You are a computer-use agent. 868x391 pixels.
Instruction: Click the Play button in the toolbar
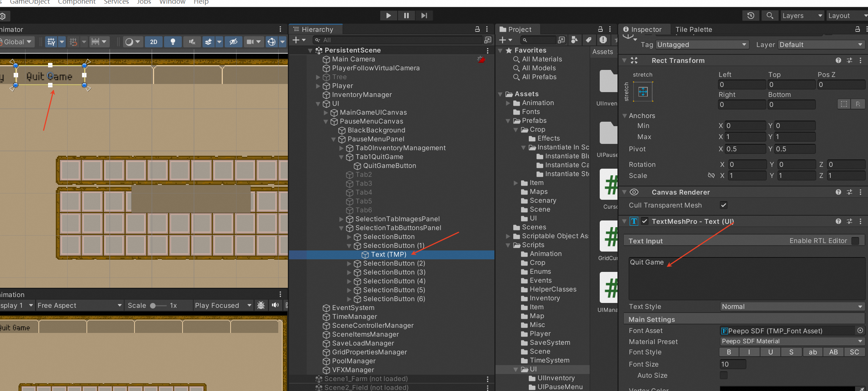point(388,16)
